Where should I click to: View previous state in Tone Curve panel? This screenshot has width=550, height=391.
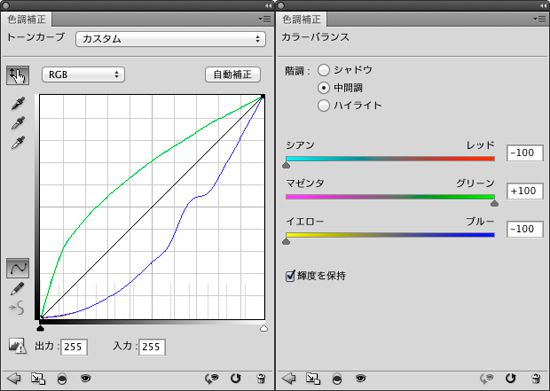pos(212,378)
